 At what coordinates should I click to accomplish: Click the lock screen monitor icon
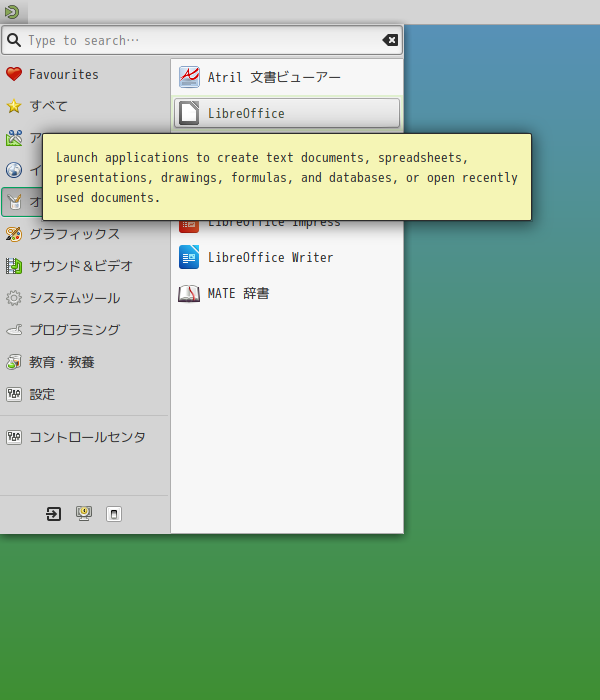coord(84,514)
